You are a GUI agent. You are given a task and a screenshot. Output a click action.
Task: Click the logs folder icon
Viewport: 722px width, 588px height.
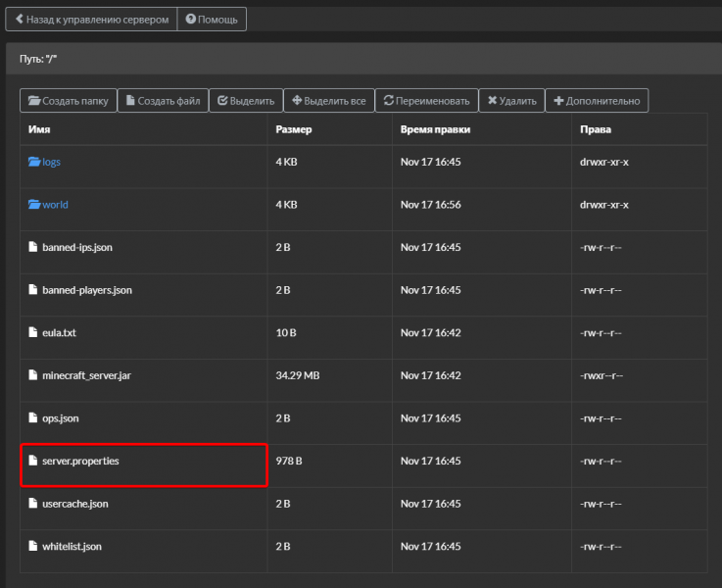click(x=34, y=162)
